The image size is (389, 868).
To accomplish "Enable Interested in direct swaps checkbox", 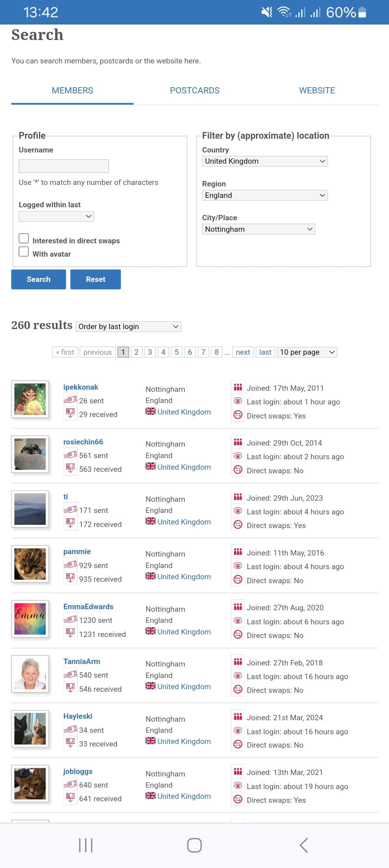I will coord(24,238).
